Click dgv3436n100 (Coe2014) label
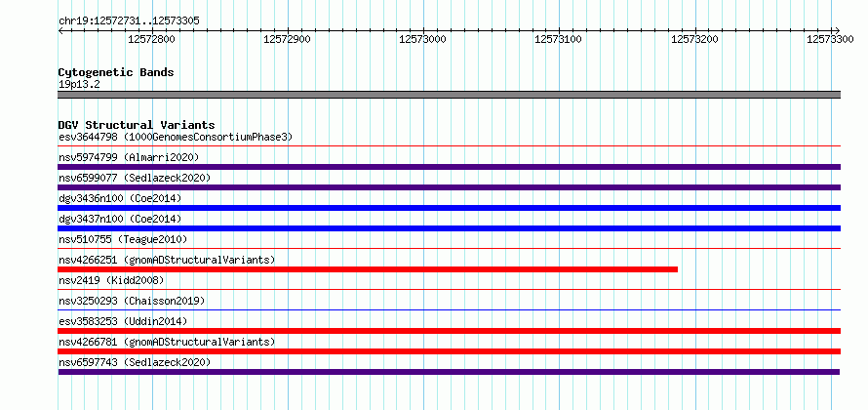 [x=120, y=198]
